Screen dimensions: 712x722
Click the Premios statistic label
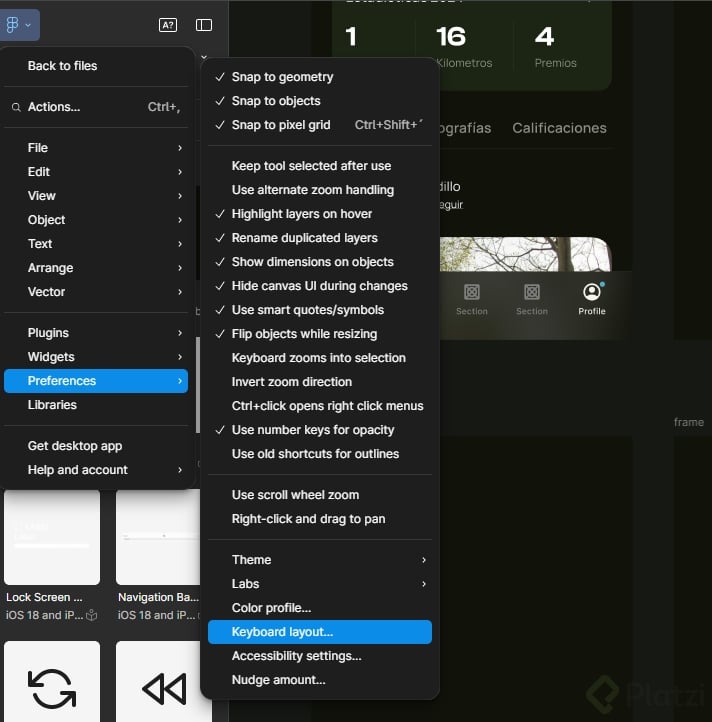[x=555, y=63]
